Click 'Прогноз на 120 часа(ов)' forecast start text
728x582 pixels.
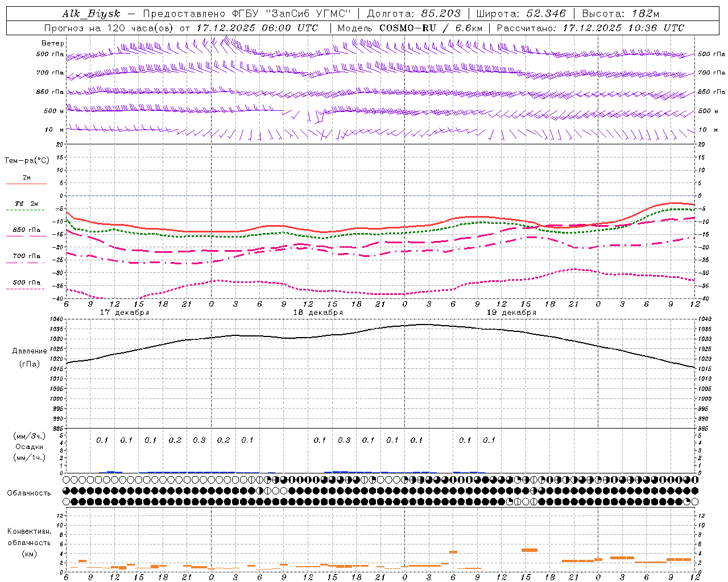tap(110, 27)
